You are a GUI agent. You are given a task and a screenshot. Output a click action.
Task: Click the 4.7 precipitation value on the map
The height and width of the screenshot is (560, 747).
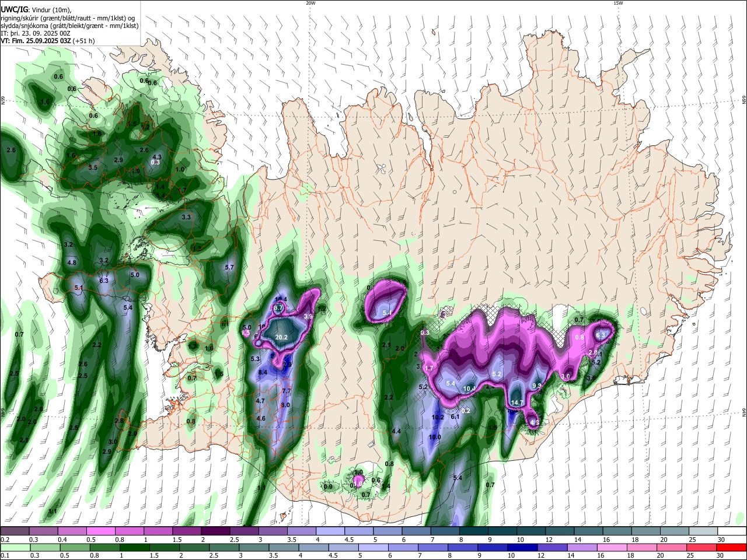[260, 401]
